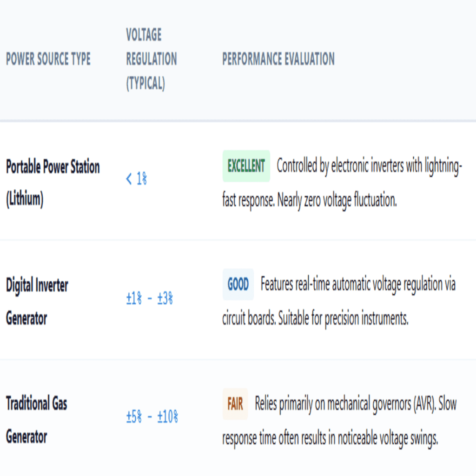Select the Voltage Regulation (Typical) column header

[152, 59]
